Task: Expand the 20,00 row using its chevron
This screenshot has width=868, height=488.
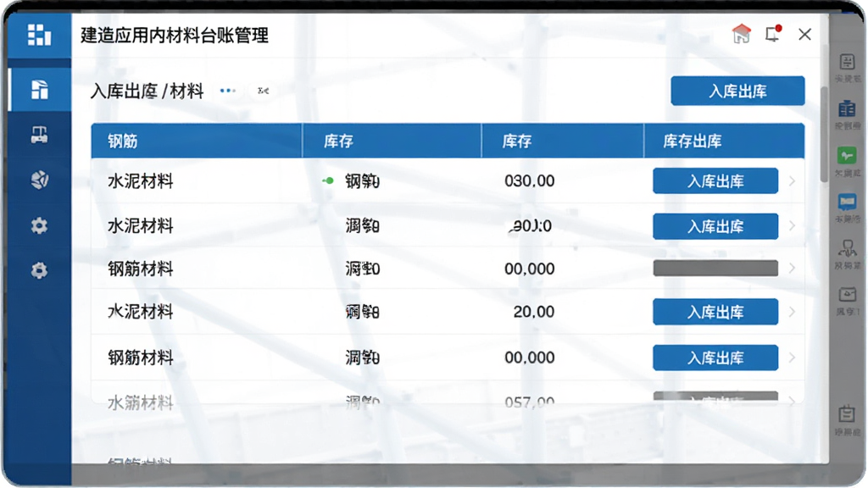Action: (793, 312)
